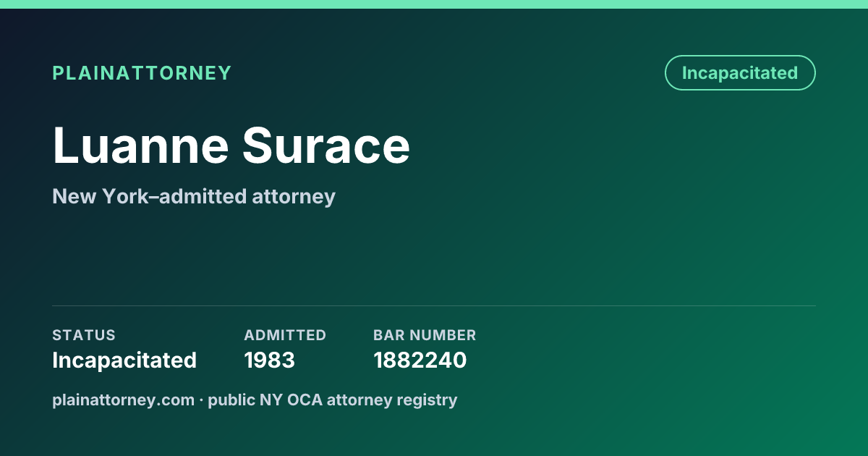Click the BAR NUMBER field label
This screenshot has height=456, width=868.
[425, 335]
